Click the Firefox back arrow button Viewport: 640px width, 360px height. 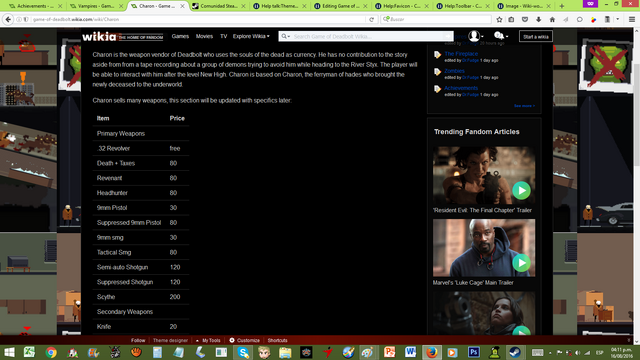[8, 19]
